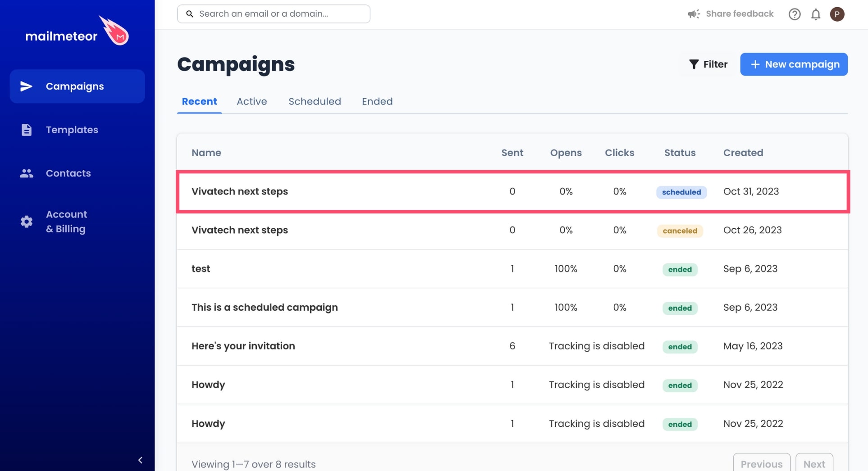
Task: Open Contacts people sidebar icon
Action: [x=27, y=173]
